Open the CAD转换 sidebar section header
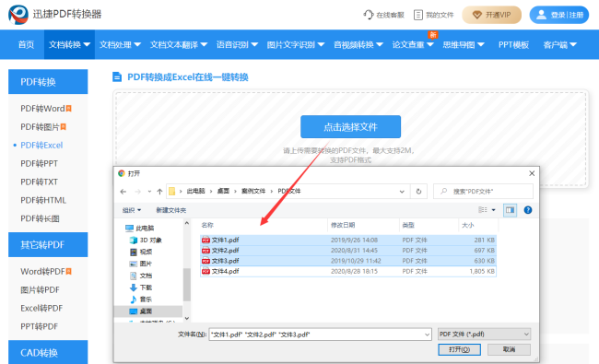Image resolution: width=599 pixels, height=364 pixels. pyautogui.click(x=48, y=352)
